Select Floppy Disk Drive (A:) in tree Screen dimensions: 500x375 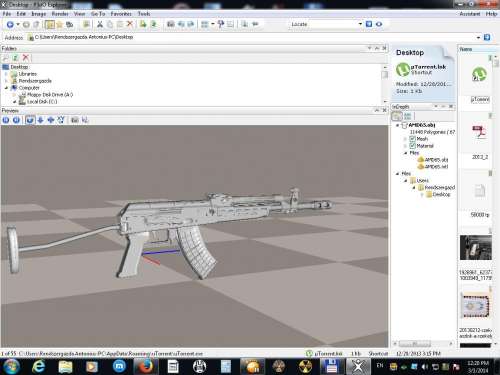click(x=50, y=95)
